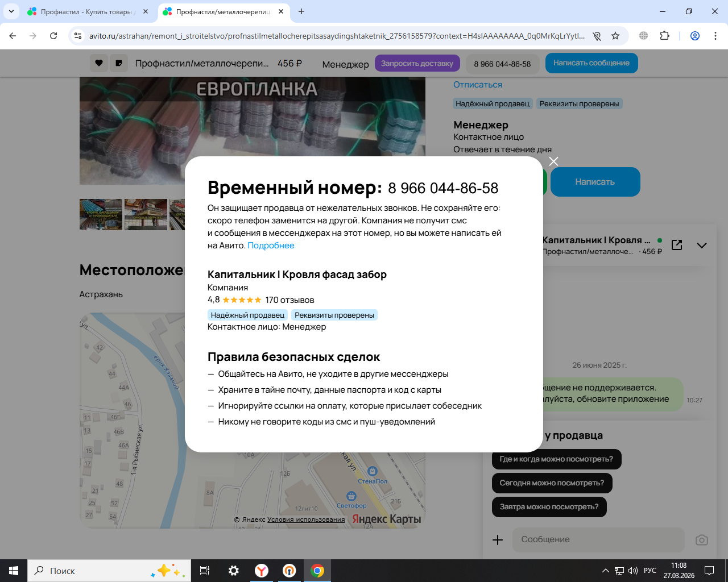Click Капитальник chat header title
The height and width of the screenshot is (582, 728).
point(596,240)
